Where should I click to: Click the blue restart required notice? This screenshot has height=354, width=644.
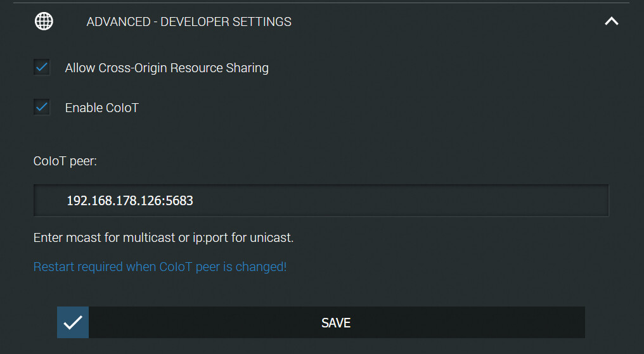coord(160,267)
